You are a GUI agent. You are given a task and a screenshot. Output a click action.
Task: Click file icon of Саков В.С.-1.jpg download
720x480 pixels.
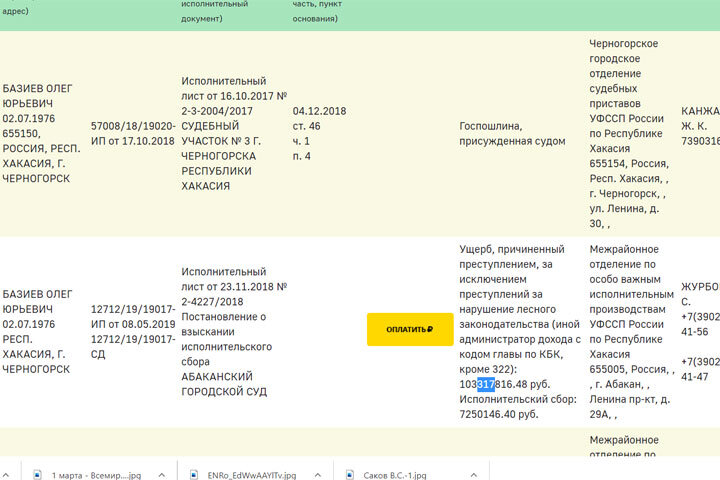[x=350, y=475]
